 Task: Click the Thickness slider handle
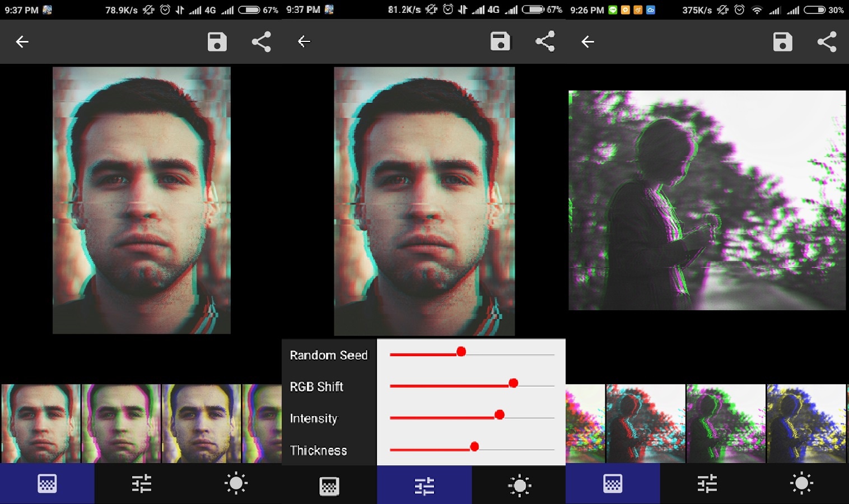point(474,447)
